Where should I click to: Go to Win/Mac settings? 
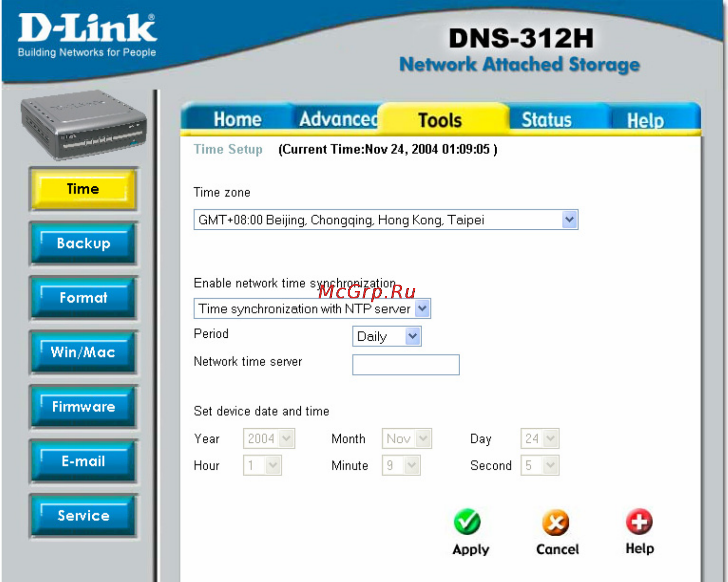(83, 352)
